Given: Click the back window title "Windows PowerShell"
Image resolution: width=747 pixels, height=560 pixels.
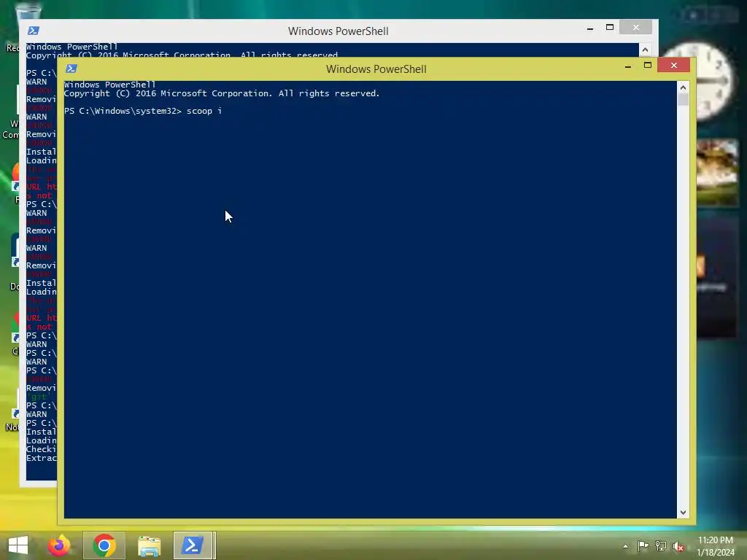Looking at the screenshot, I should (338, 31).
